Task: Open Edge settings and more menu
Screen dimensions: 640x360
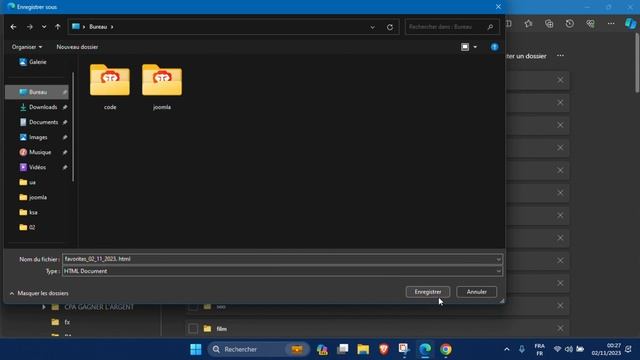Action: pyautogui.click(x=611, y=24)
